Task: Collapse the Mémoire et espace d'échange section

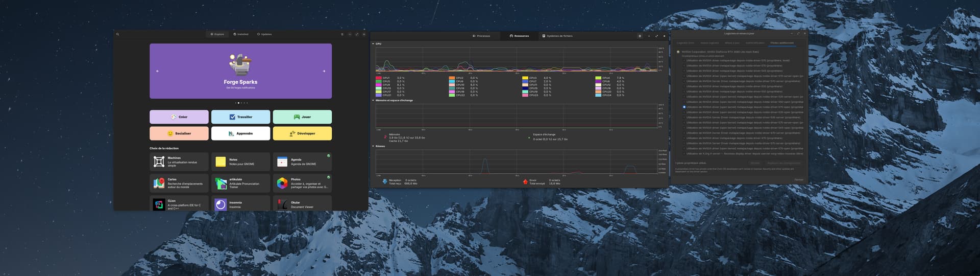Action: (373, 101)
